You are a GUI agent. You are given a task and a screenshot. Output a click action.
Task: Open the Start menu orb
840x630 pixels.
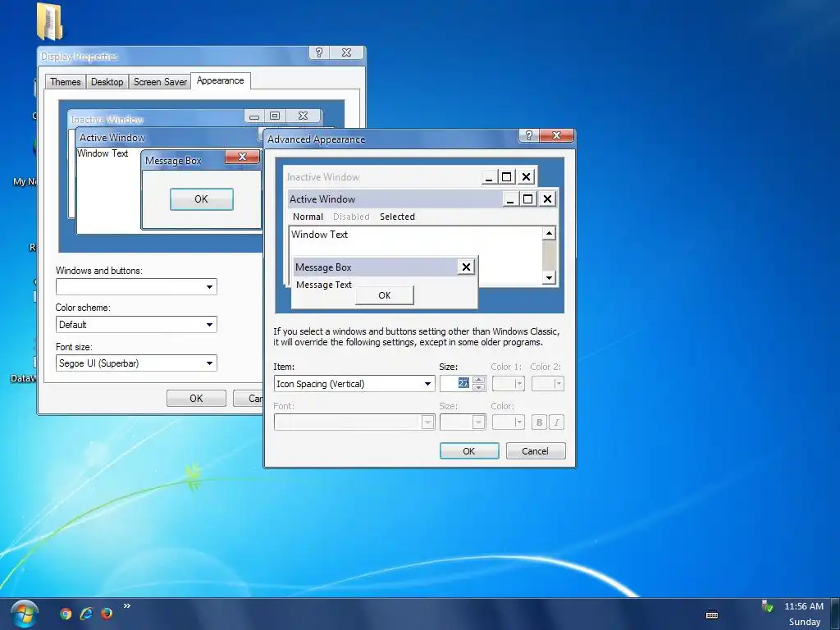click(24, 614)
